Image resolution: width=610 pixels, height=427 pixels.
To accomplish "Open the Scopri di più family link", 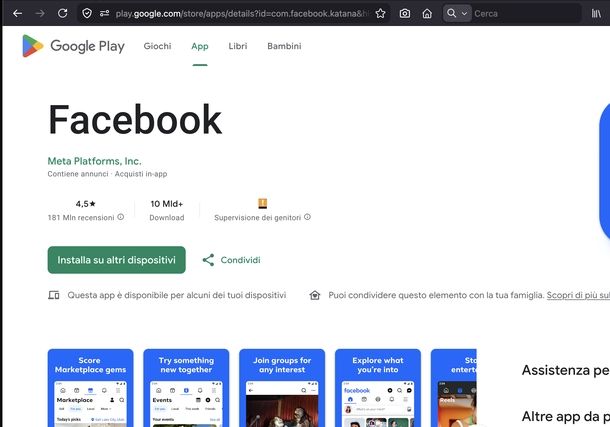I will point(578,295).
